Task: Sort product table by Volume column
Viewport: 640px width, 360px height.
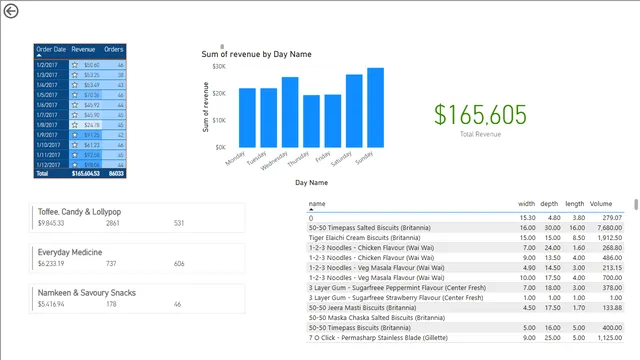Action: 601,204
